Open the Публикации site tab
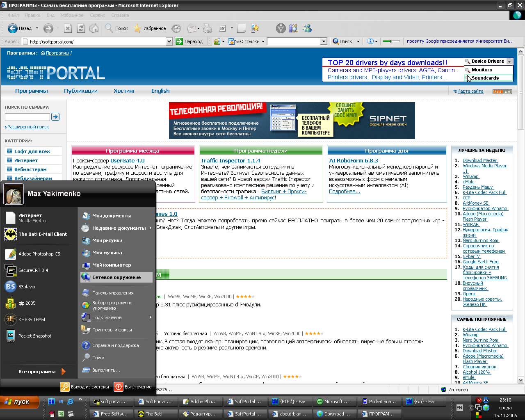The height and width of the screenshot is (420, 525). [81, 91]
